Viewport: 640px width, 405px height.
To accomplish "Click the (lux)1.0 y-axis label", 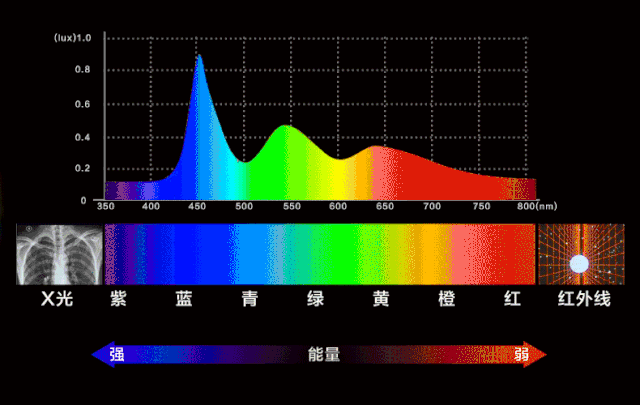I will [71, 37].
